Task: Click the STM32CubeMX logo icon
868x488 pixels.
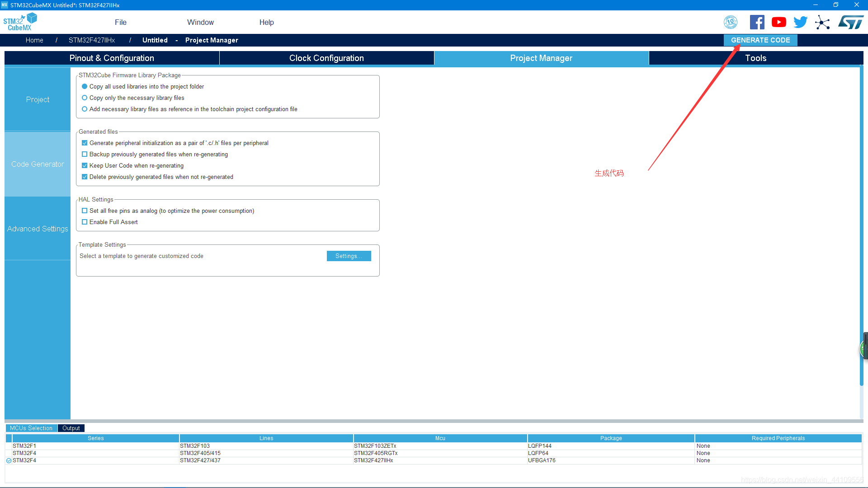Action: click(x=20, y=22)
